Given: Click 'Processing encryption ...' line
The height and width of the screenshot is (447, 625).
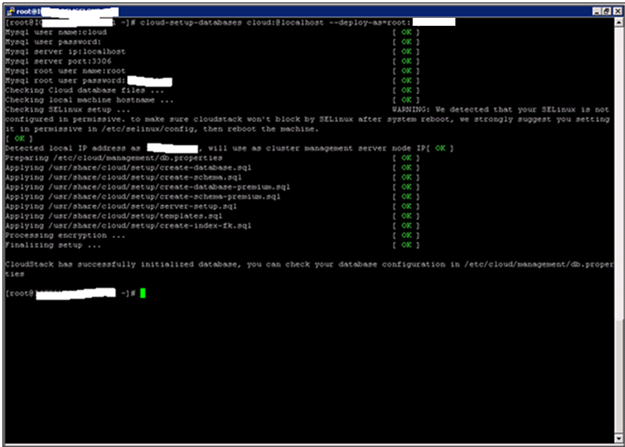Looking at the screenshot, I should (x=65, y=235).
